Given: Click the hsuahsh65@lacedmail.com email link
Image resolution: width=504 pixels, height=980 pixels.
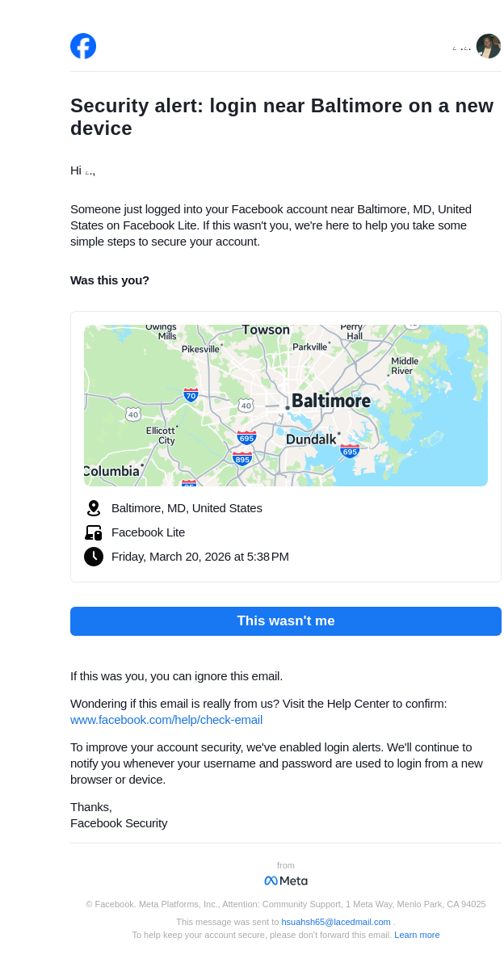Looking at the screenshot, I should (x=336, y=922).
